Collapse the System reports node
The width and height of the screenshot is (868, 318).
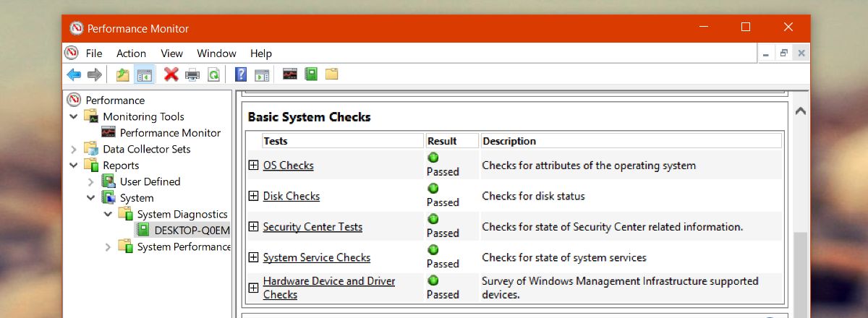pyautogui.click(x=90, y=198)
